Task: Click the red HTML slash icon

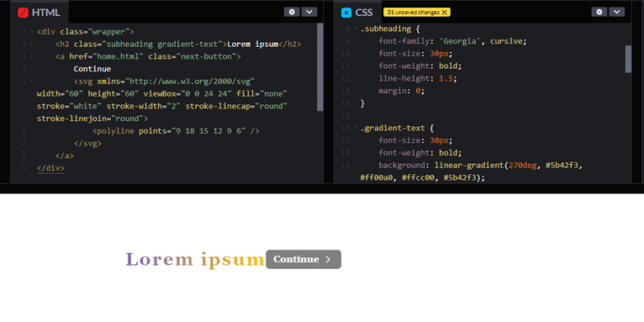Action: tap(23, 13)
